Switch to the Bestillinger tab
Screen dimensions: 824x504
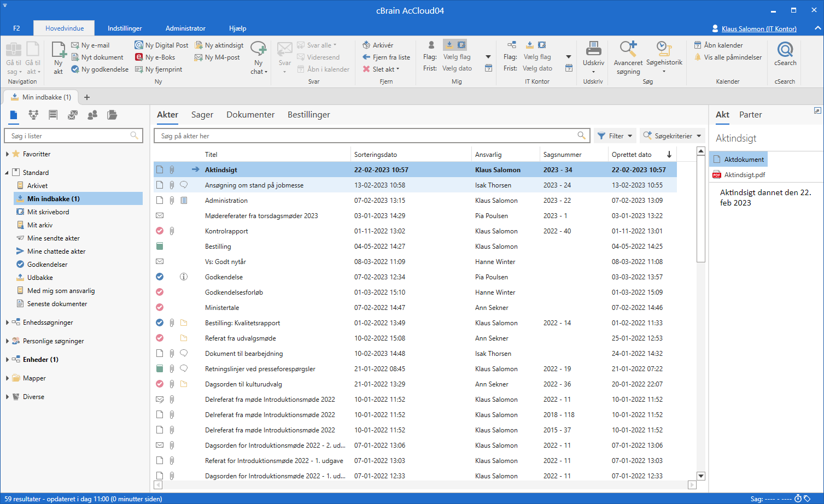point(309,115)
